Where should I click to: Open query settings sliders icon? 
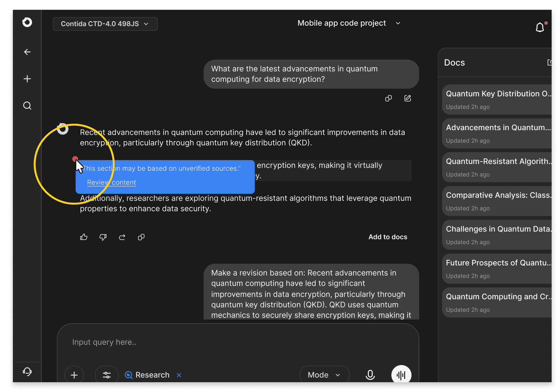coord(107,375)
